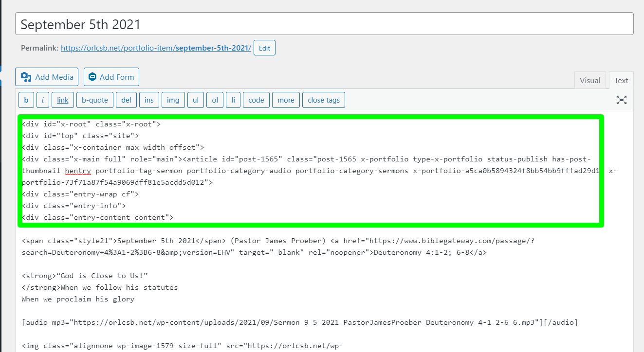Insert the more tag button
Screen dimensions: 644x352
[286, 100]
